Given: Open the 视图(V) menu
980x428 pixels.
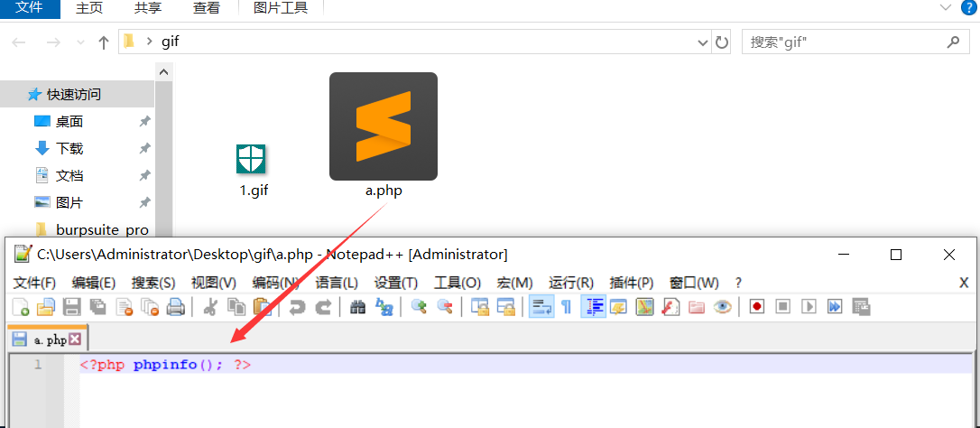Looking at the screenshot, I should tap(213, 283).
